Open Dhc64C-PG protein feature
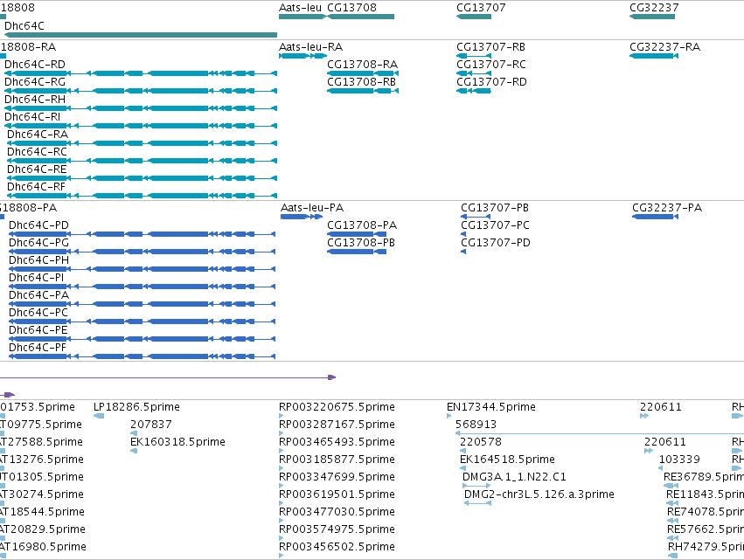 click(x=142, y=252)
